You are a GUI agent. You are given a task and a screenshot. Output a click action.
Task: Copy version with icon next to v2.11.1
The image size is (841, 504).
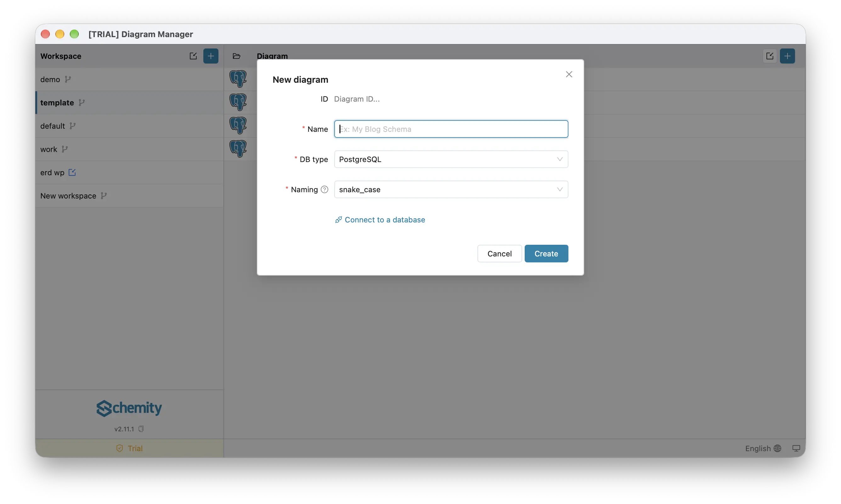pyautogui.click(x=141, y=429)
